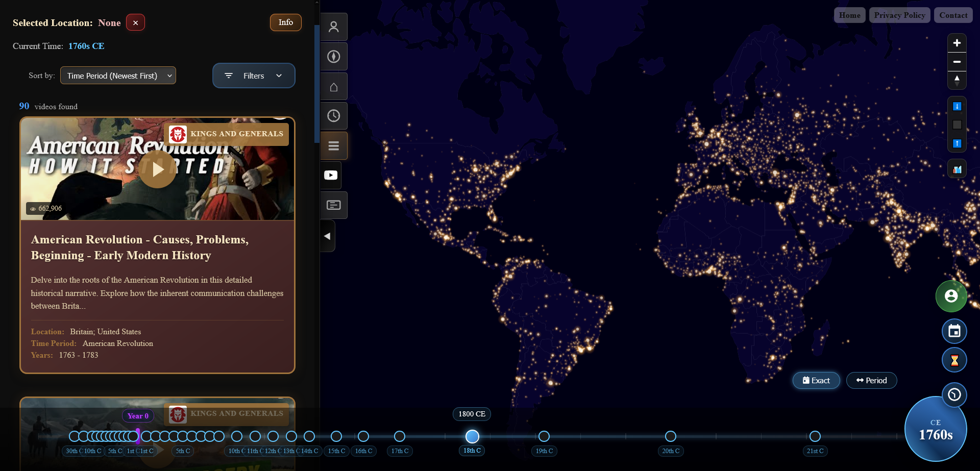The width and height of the screenshot is (980, 471).
Task: Expand the Filters dropdown
Action: tap(254, 76)
